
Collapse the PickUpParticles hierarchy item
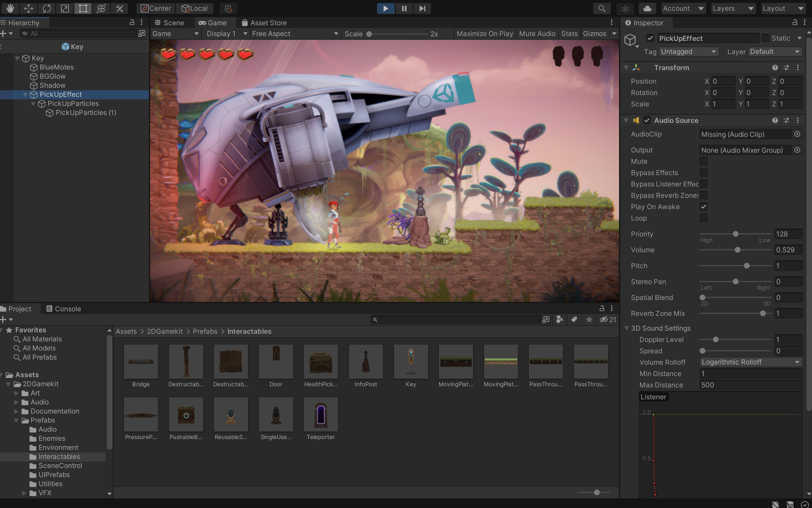click(33, 104)
